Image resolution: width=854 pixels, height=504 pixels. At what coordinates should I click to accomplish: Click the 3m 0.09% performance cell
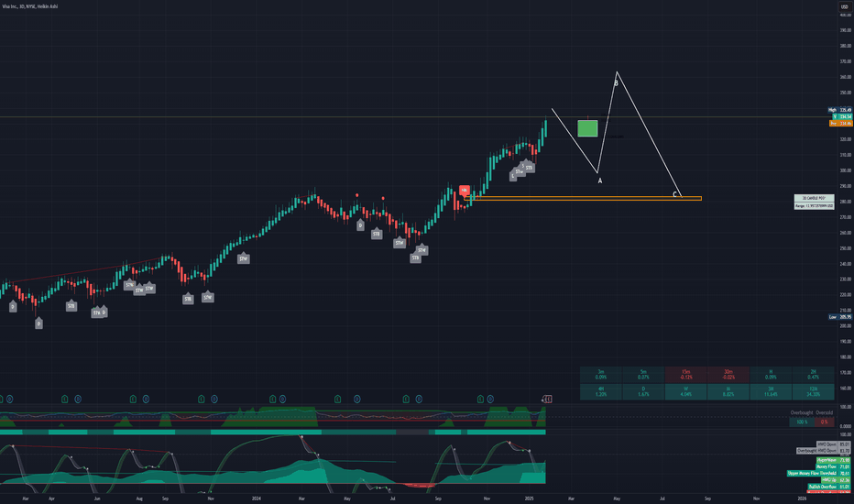[x=601, y=374]
